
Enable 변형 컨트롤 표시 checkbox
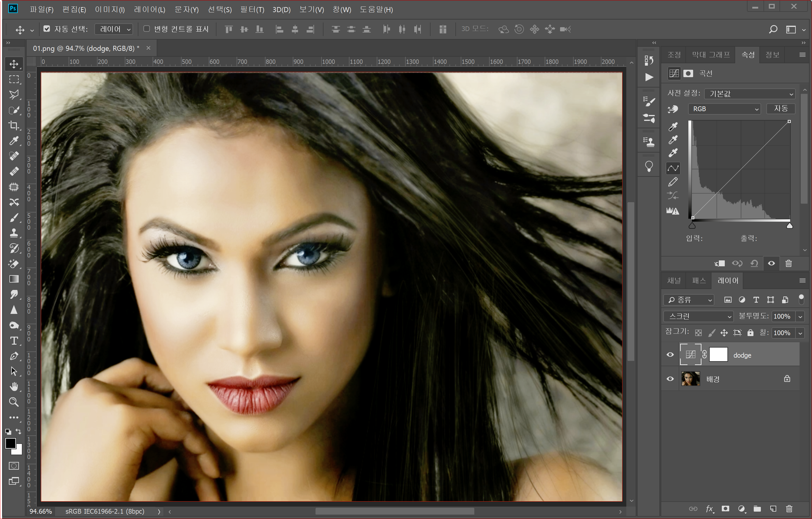coord(147,29)
